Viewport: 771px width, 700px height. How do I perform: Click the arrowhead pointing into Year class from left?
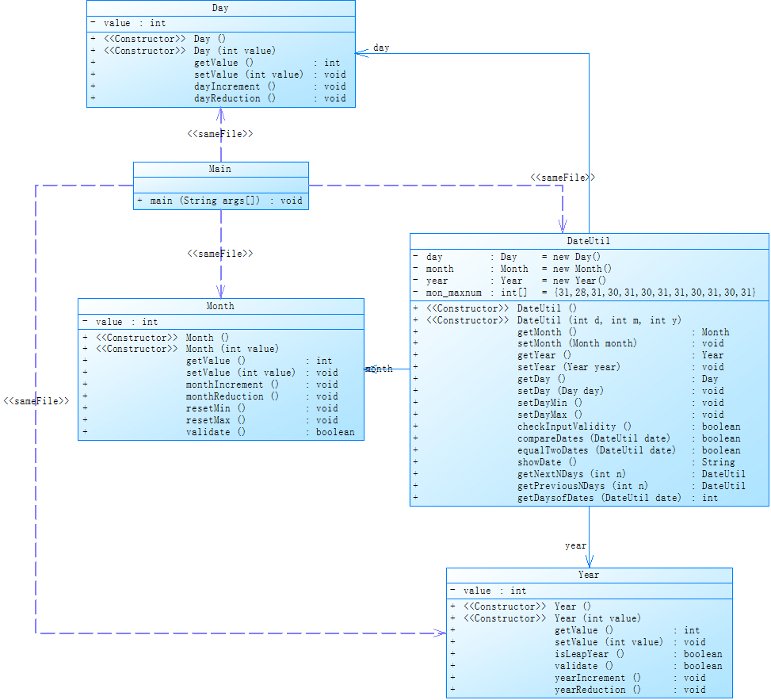click(440, 633)
